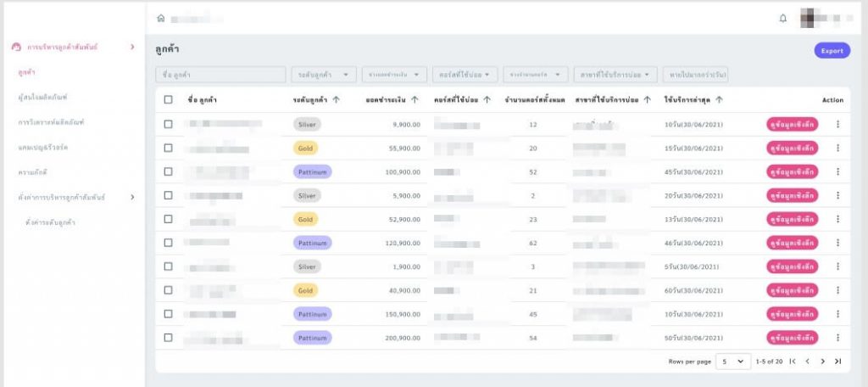Open the action menu for the 150,900.00 row

[837, 314]
